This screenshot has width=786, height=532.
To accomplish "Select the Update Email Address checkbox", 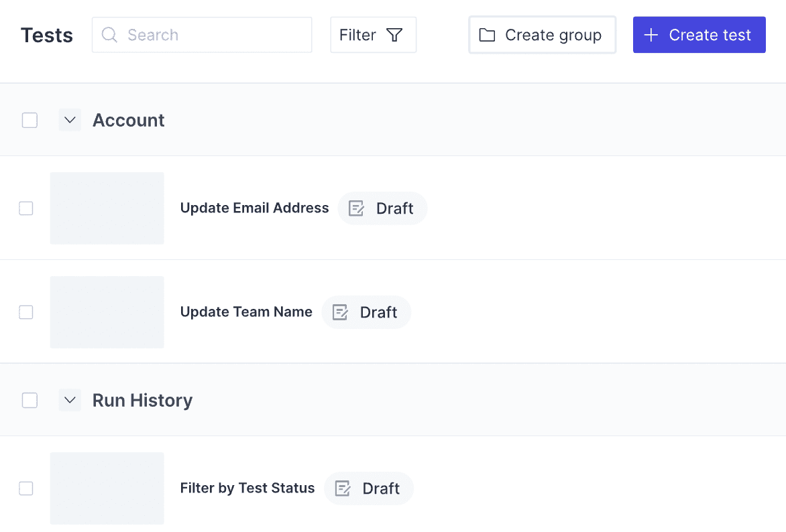I will (x=25, y=208).
